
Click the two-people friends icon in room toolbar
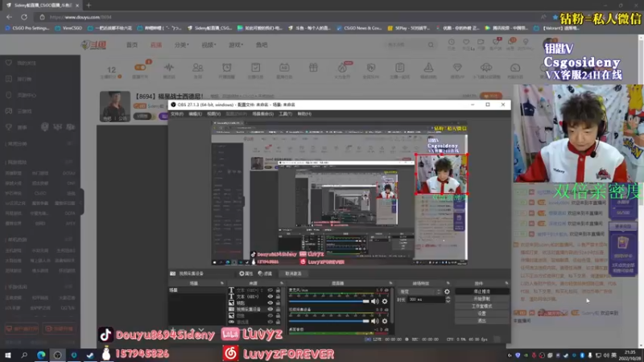(197, 68)
